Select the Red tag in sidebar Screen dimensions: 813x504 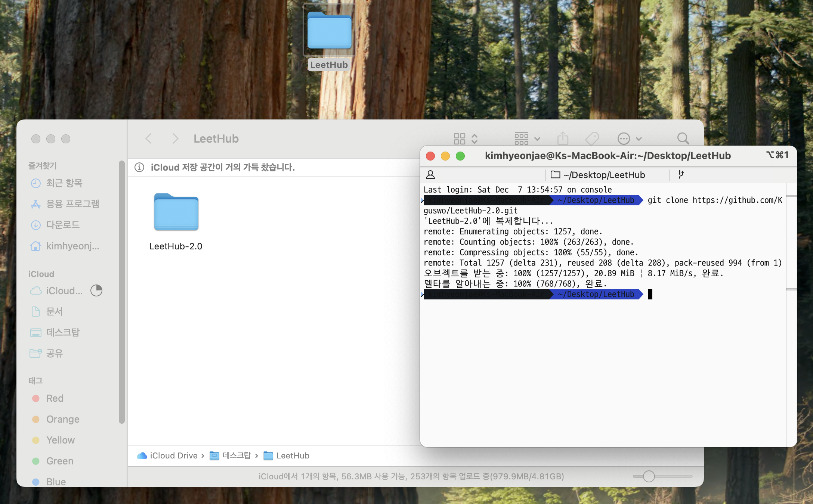click(x=55, y=398)
